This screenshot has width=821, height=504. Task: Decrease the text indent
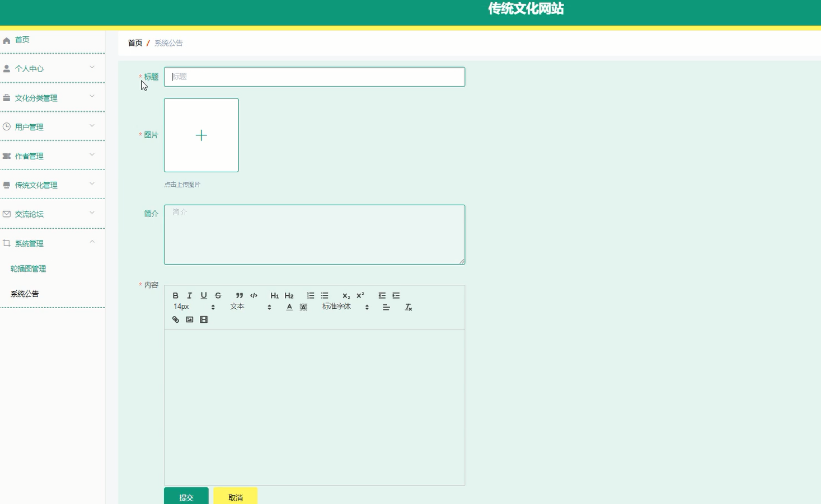(x=382, y=295)
